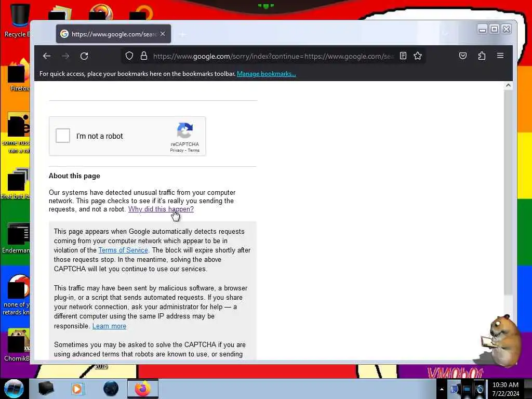Viewport: 532px width, 399px height.
Task: Click the padlock site security icon
Action: point(144,56)
